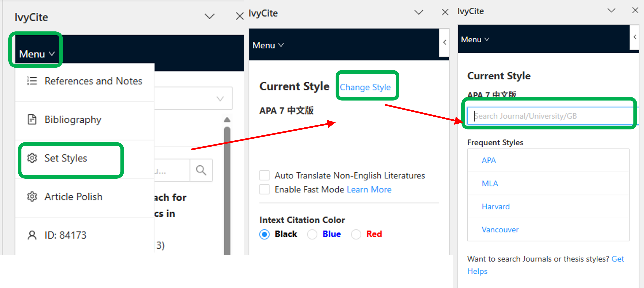
Task: Select the Black intext citation color
Action: (265, 234)
